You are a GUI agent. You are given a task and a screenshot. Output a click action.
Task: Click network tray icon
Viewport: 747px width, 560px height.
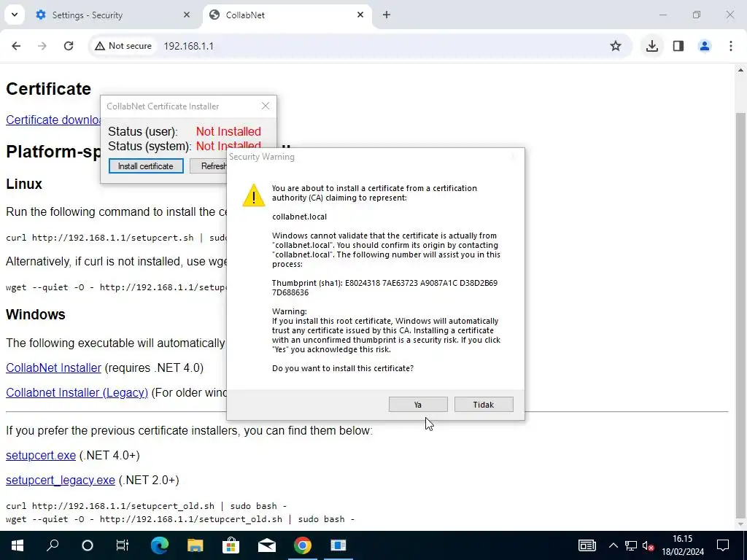631,545
